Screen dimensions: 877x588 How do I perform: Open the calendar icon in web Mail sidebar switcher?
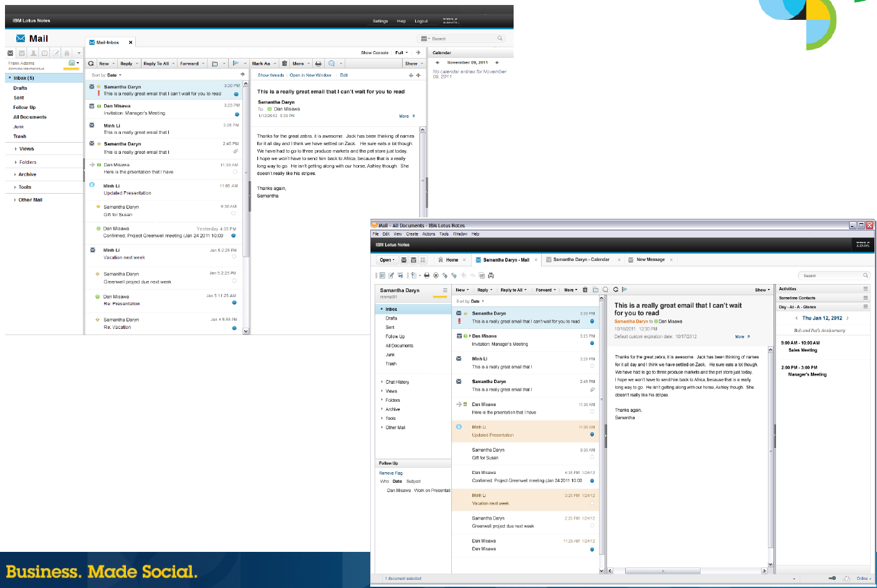point(22,53)
